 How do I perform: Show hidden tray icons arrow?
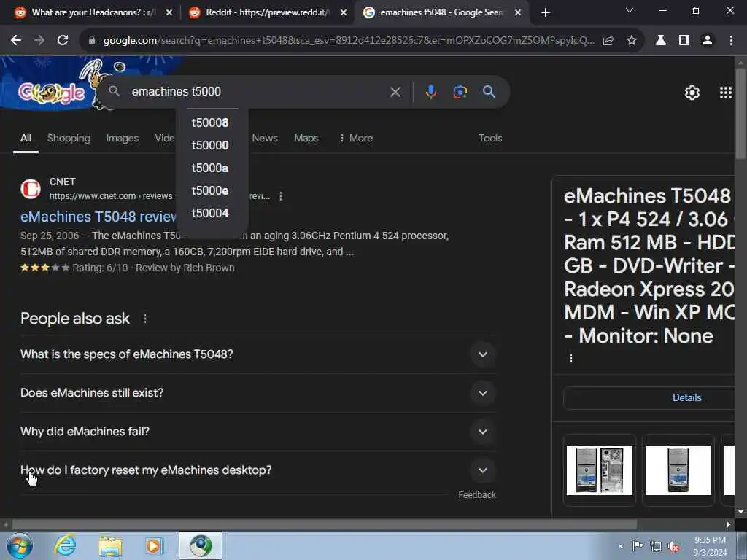(620, 547)
